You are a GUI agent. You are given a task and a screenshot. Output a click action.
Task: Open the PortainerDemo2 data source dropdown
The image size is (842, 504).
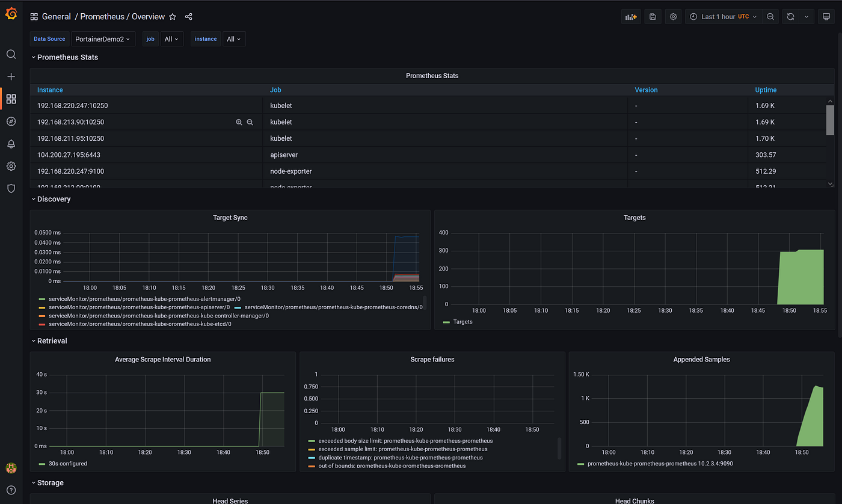(x=103, y=38)
